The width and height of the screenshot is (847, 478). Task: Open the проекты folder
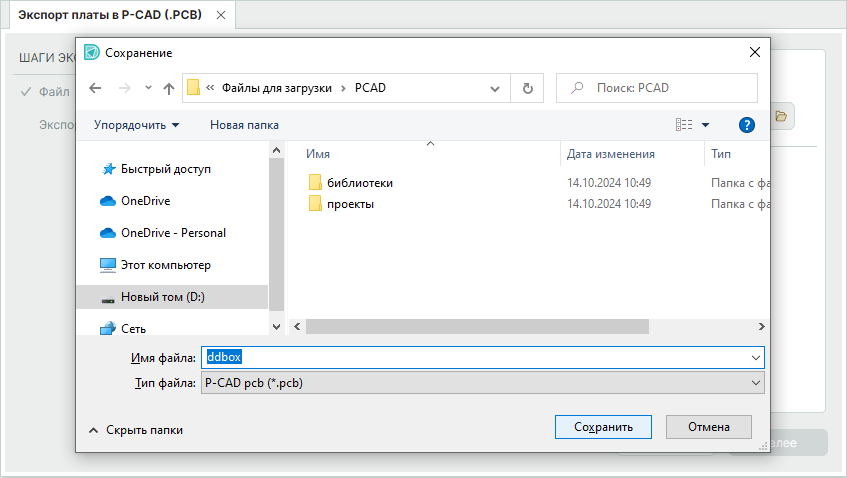(350, 204)
